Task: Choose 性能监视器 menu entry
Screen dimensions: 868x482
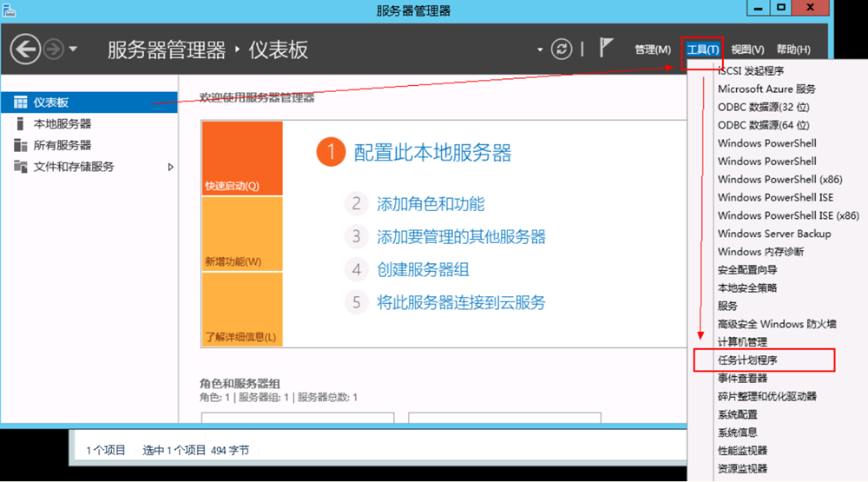Action: pos(742,451)
